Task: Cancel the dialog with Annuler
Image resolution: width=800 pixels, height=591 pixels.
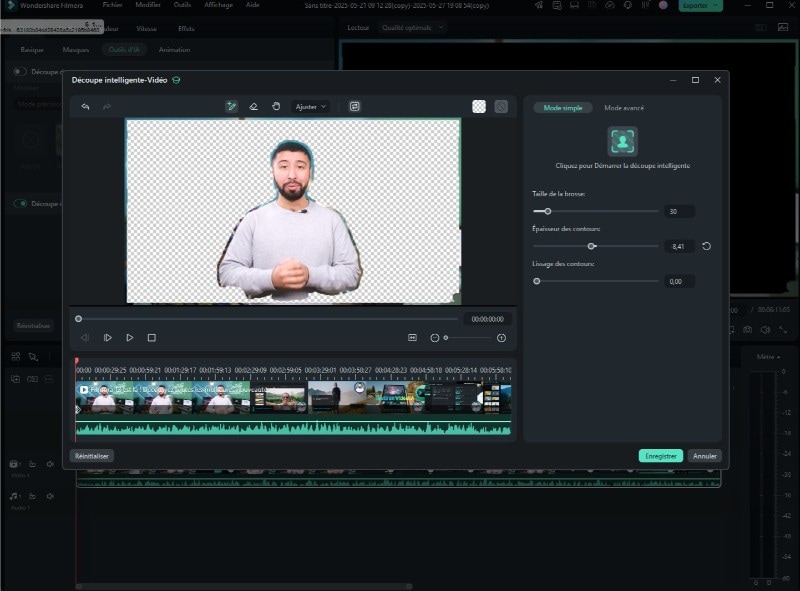Action: coord(705,456)
